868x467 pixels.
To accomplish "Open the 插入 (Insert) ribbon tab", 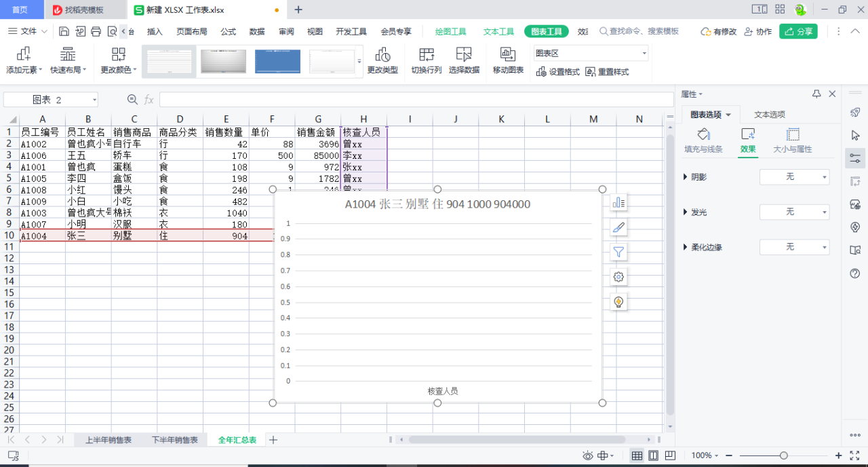I will coord(155,31).
